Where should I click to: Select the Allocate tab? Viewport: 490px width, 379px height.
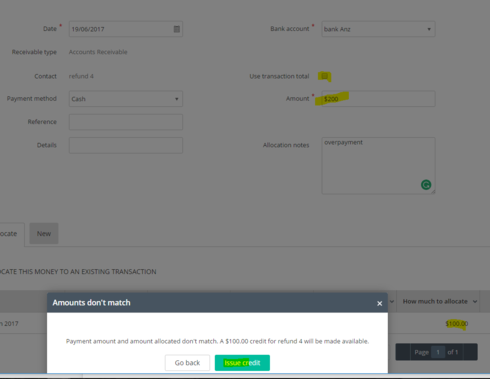pos(10,234)
